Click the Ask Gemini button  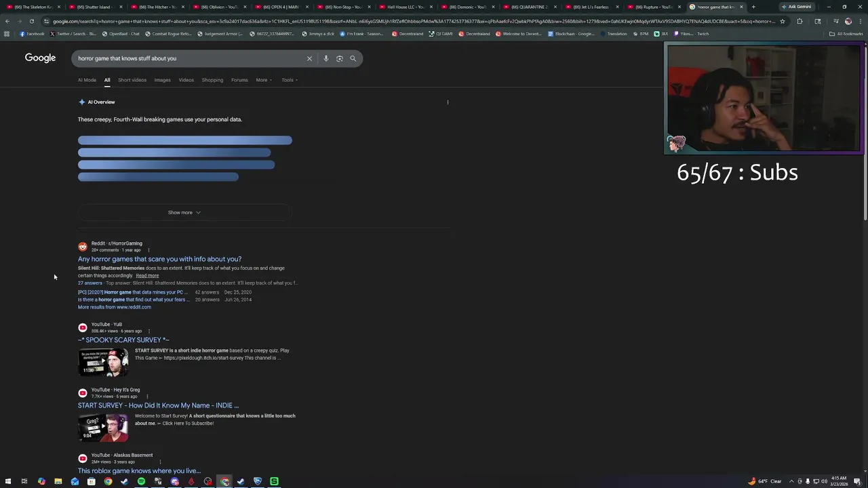pyautogui.click(x=797, y=7)
